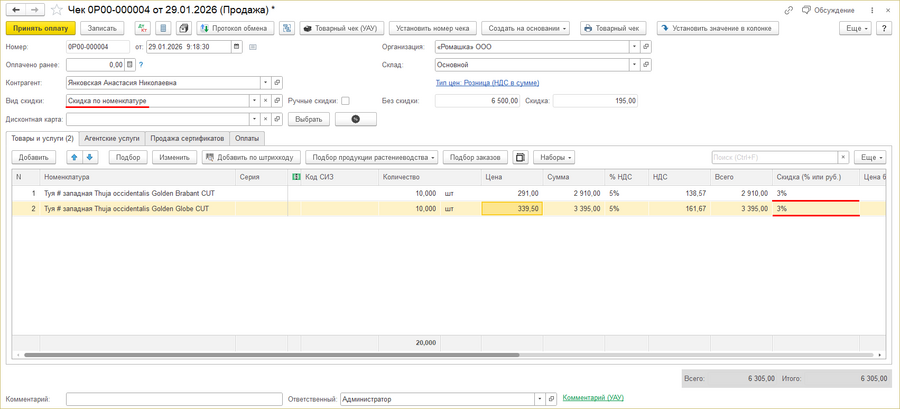Print Товарный чек (УАУ)
The image size is (900, 409).
pyautogui.click(x=342, y=28)
